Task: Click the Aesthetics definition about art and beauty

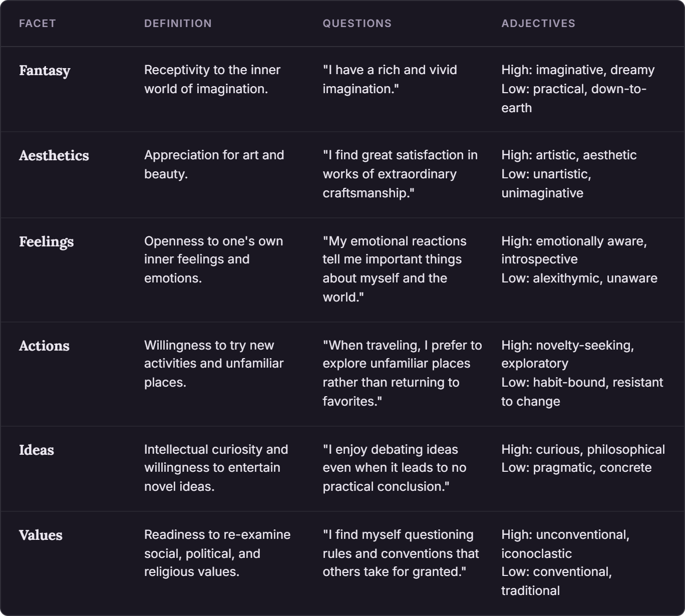Action: [214, 164]
